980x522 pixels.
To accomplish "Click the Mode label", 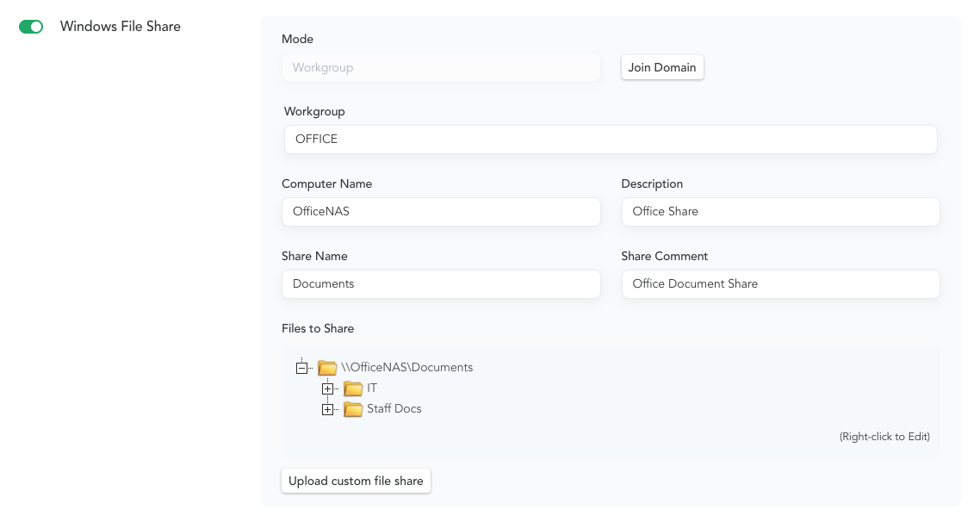I will tap(297, 39).
